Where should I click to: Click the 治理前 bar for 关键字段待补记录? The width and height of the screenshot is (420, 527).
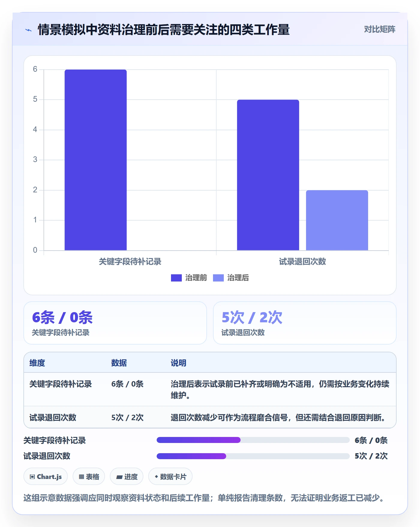tap(96, 160)
